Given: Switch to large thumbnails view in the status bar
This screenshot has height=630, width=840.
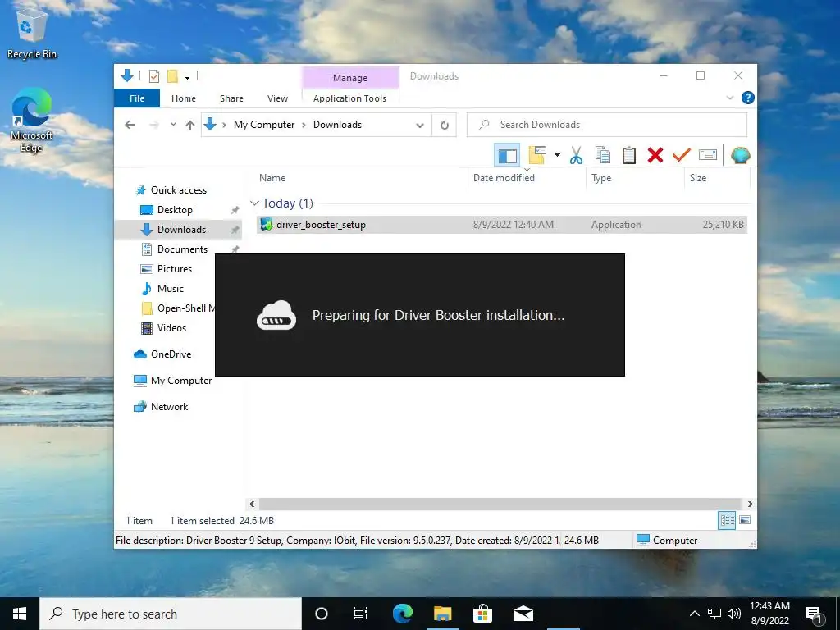Looking at the screenshot, I should [x=745, y=520].
